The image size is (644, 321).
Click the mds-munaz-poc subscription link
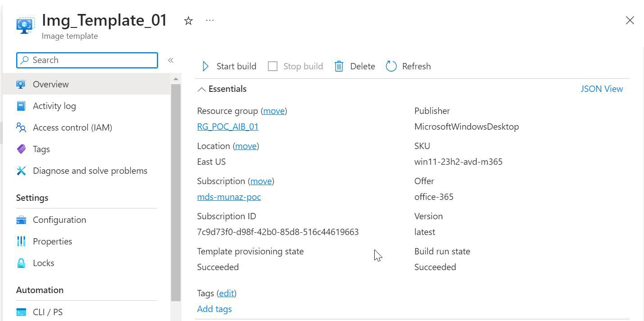pyautogui.click(x=229, y=197)
